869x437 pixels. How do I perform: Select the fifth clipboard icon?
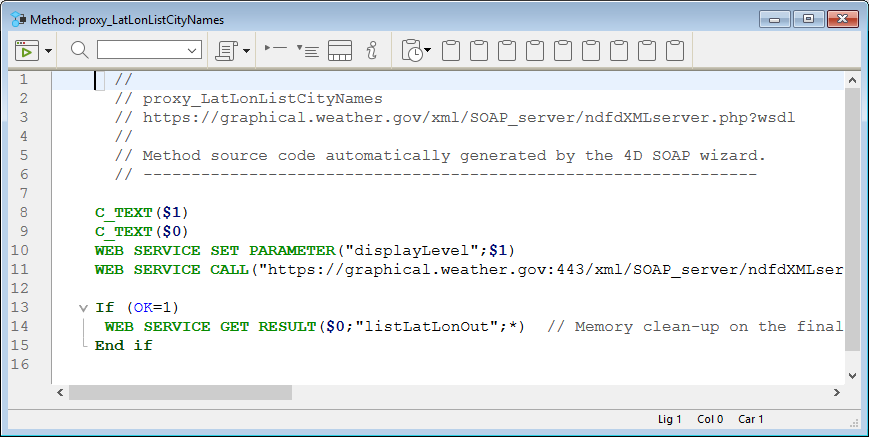(x=563, y=50)
